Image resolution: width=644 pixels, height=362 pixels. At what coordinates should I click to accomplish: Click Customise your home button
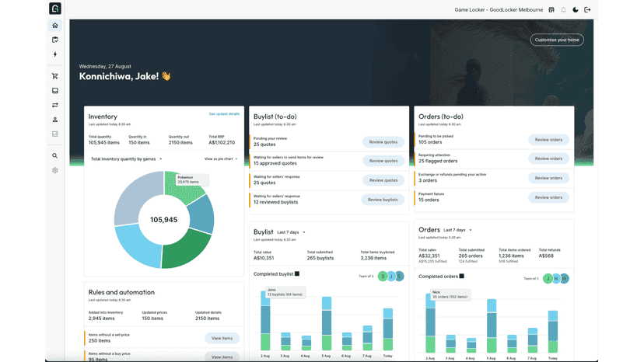pyautogui.click(x=557, y=40)
